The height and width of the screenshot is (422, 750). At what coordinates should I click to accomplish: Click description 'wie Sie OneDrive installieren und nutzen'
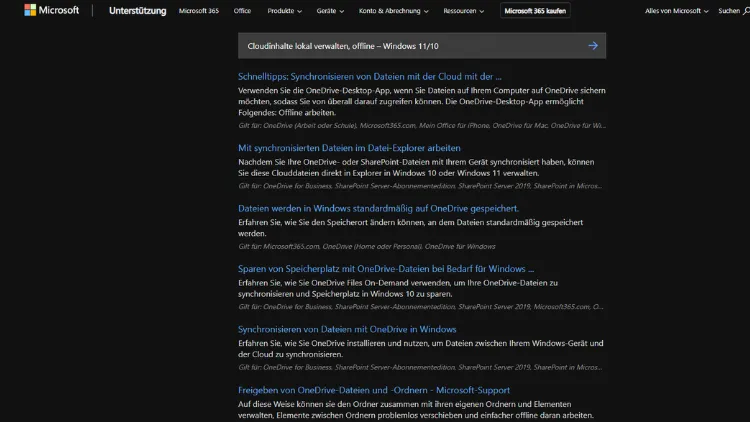pyautogui.click(x=421, y=349)
